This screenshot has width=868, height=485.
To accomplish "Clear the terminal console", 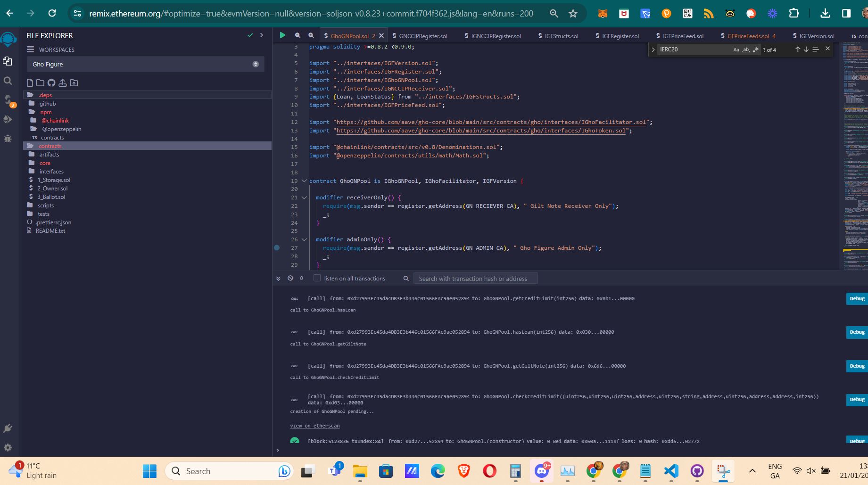I will click(x=290, y=279).
